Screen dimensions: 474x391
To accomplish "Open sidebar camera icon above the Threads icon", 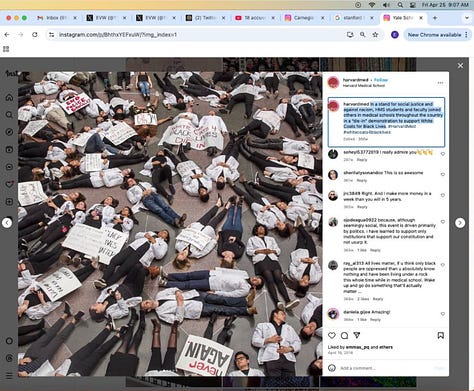I will [x=9, y=341].
